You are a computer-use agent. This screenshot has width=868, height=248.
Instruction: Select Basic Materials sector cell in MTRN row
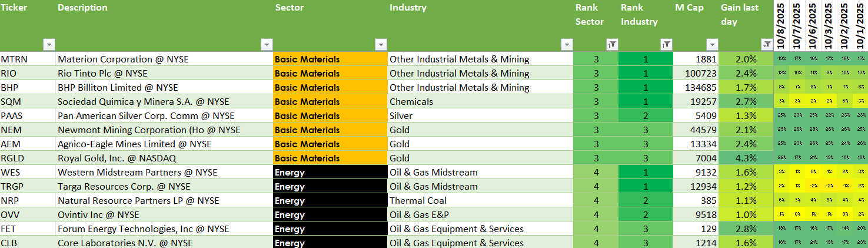click(x=330, y=59)
